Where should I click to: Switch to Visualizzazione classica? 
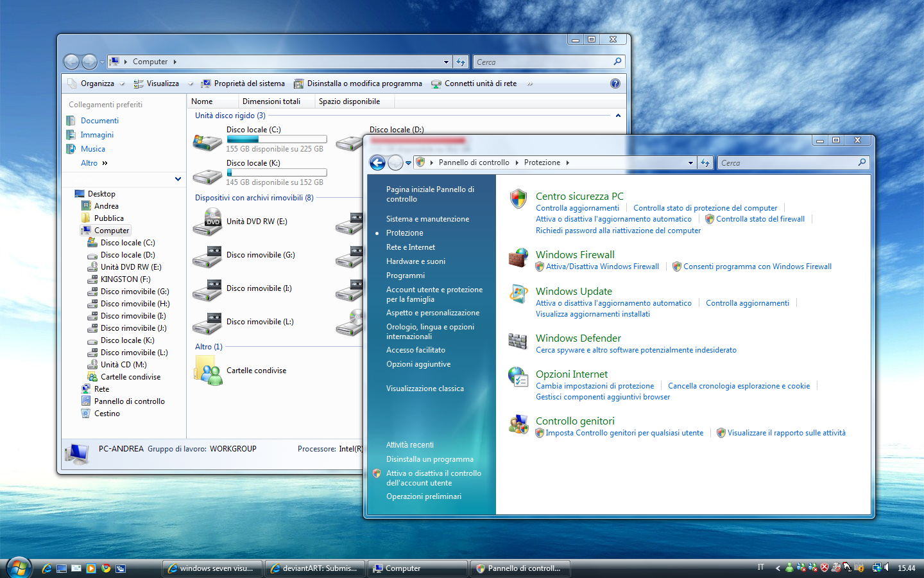pyautogui.click(x=425, y=389)
